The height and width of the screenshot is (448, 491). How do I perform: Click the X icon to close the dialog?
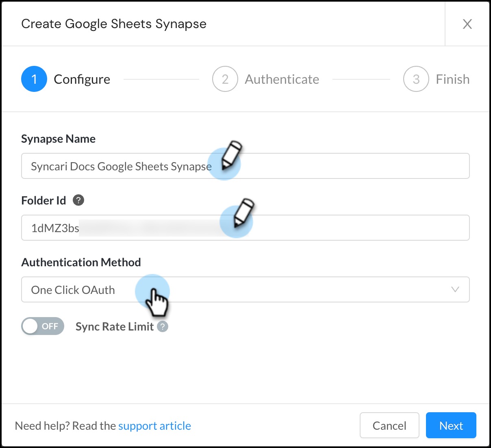(467, 24)
